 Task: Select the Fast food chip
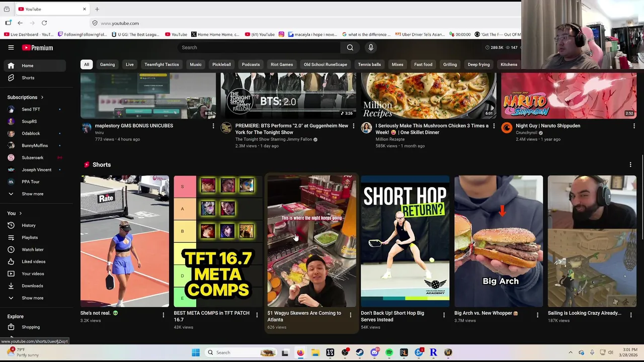423,64
